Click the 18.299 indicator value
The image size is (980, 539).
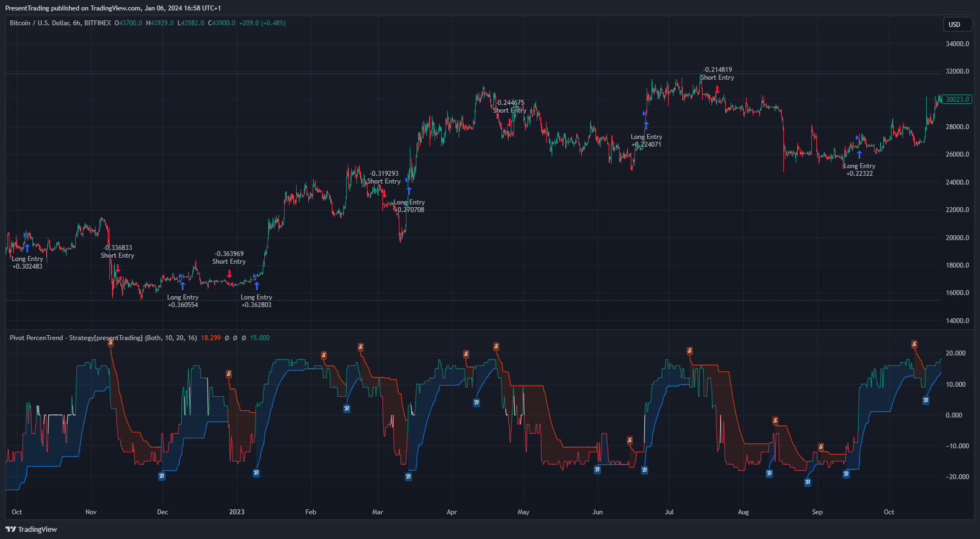[211, 338]
